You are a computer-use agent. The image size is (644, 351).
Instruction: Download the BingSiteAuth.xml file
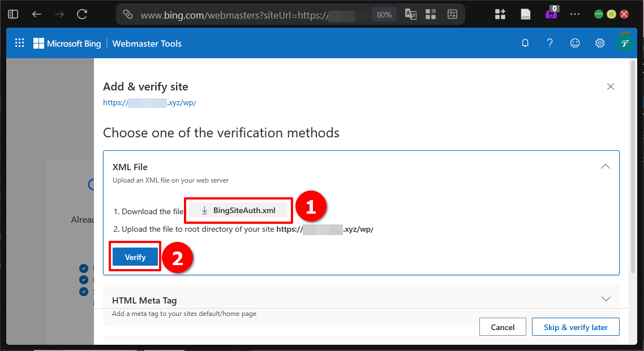coord(238,210)
